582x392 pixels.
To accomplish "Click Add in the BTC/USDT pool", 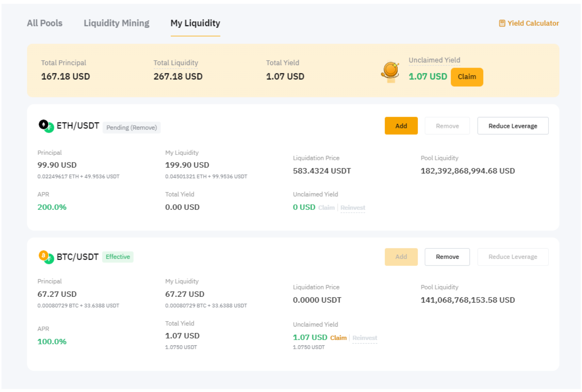I will 401,257.
